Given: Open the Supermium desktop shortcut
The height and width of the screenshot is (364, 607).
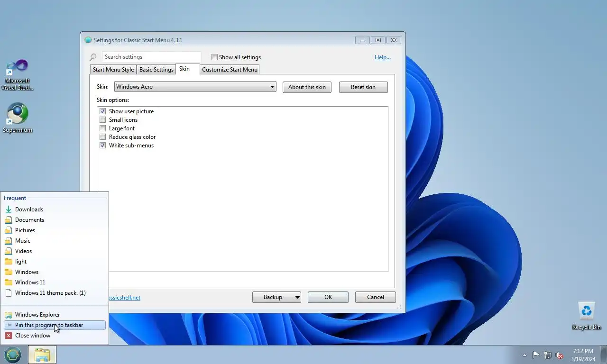Looking at the screenshot, I should tap(18, 118).
